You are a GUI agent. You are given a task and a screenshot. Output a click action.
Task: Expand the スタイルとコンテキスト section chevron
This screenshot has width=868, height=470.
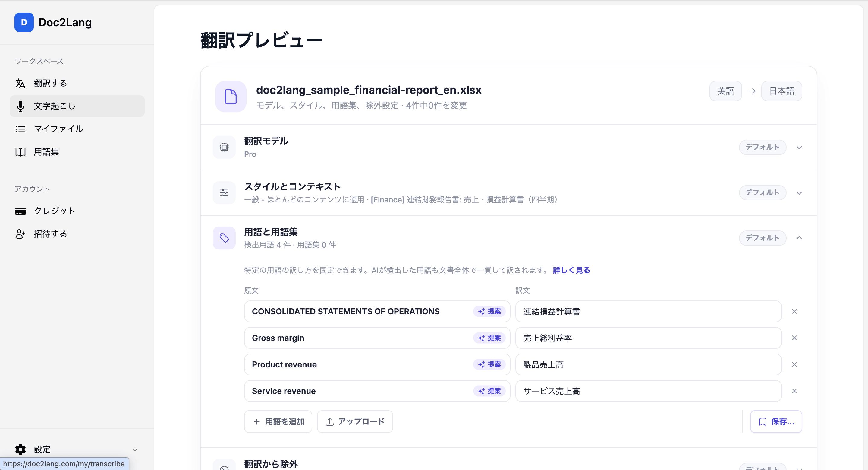(799, 193)
